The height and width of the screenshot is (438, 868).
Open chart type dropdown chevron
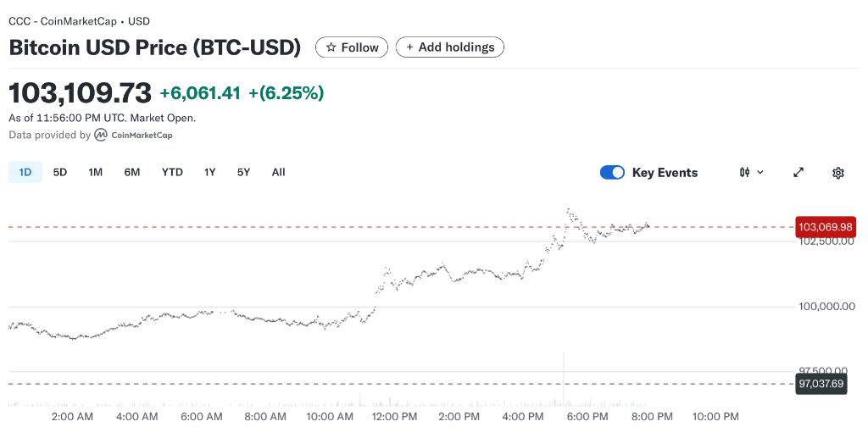pos(760,173)
